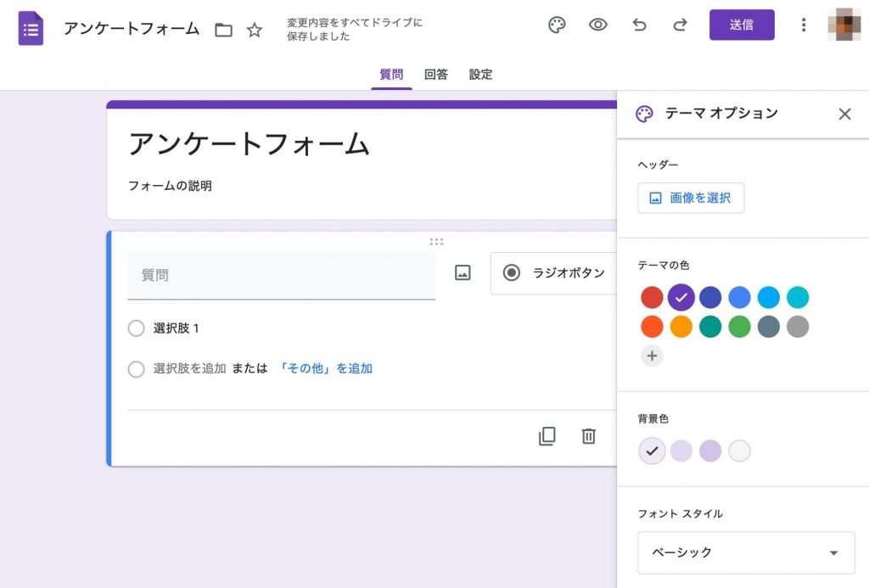Click the redo arrow icon
869x588 pixels.
click(x=680, y=25)
